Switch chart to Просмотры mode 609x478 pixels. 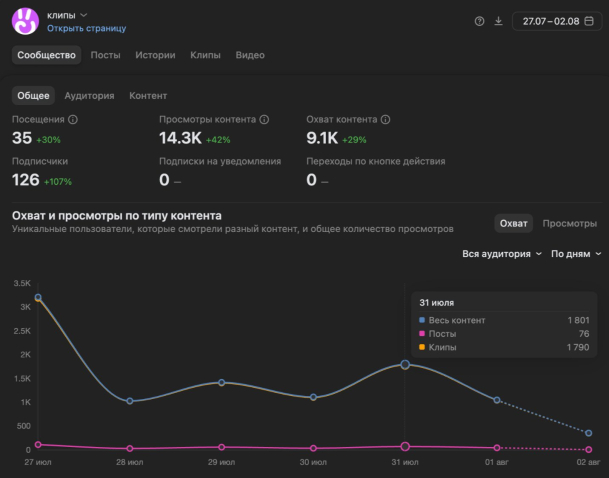coord(569,223)
